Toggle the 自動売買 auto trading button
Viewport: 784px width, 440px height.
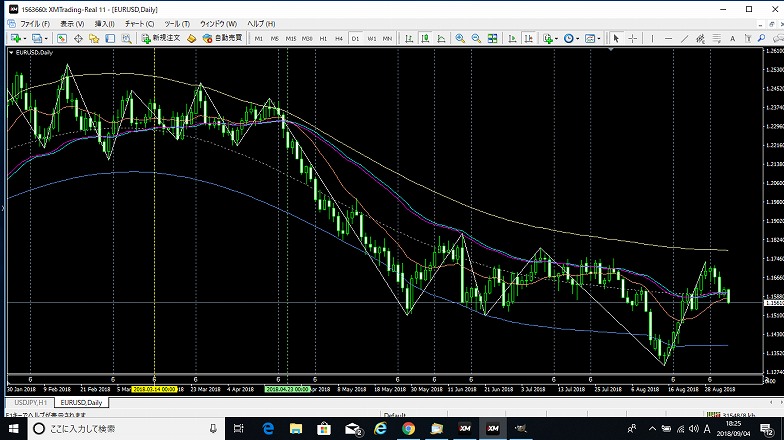222,38
